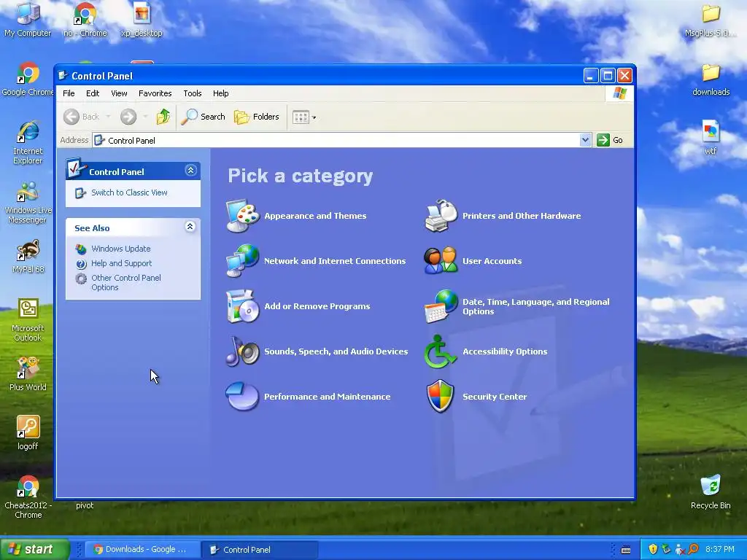The image size is (747, 560).
Task: Select the logoff desktop icon
Action: (28, 432)
